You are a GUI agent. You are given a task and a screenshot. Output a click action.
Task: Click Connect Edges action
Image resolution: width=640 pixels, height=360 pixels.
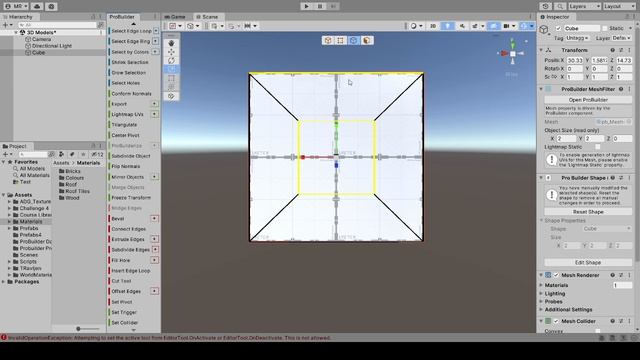coord(129,229)
